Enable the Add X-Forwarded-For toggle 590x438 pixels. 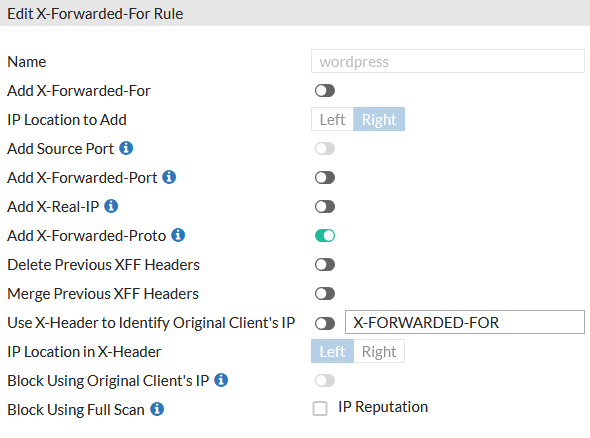coord(325,91)
